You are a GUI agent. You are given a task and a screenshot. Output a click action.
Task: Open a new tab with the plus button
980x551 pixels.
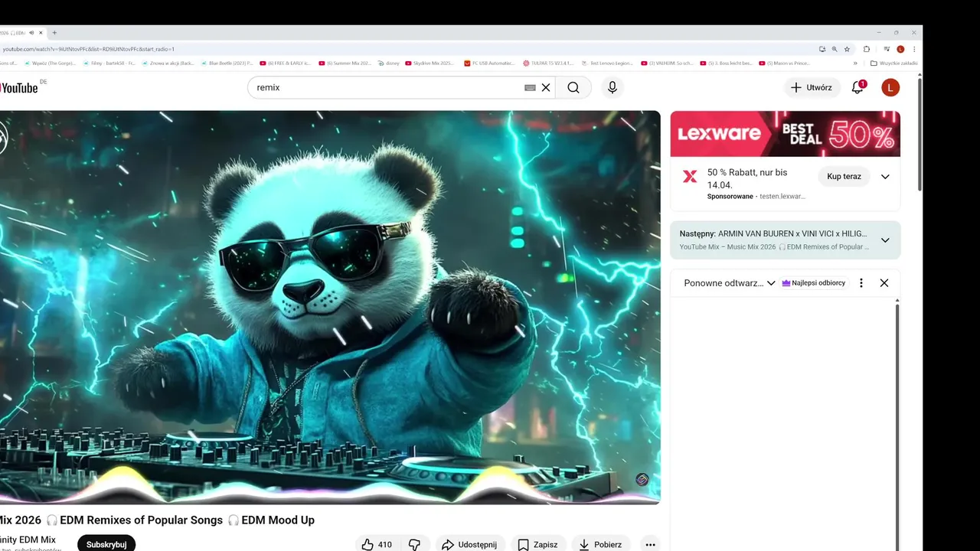click(54, 33)
